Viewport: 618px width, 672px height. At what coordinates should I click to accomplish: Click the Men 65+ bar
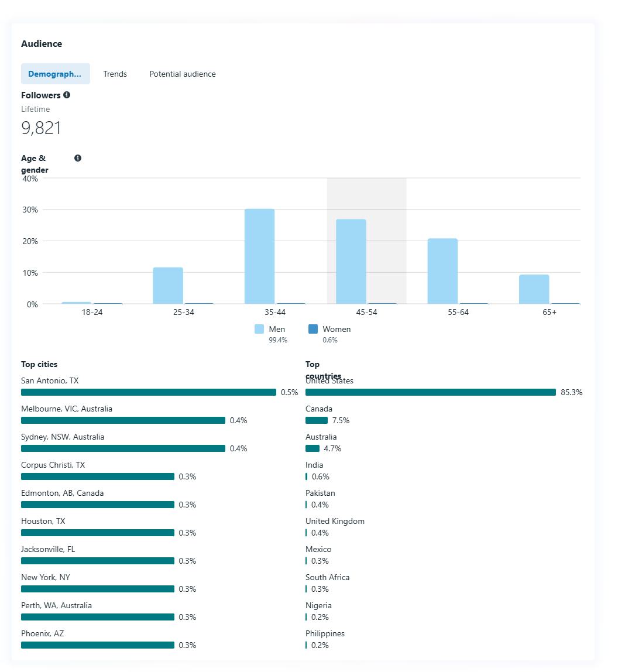tap(534, 289)
